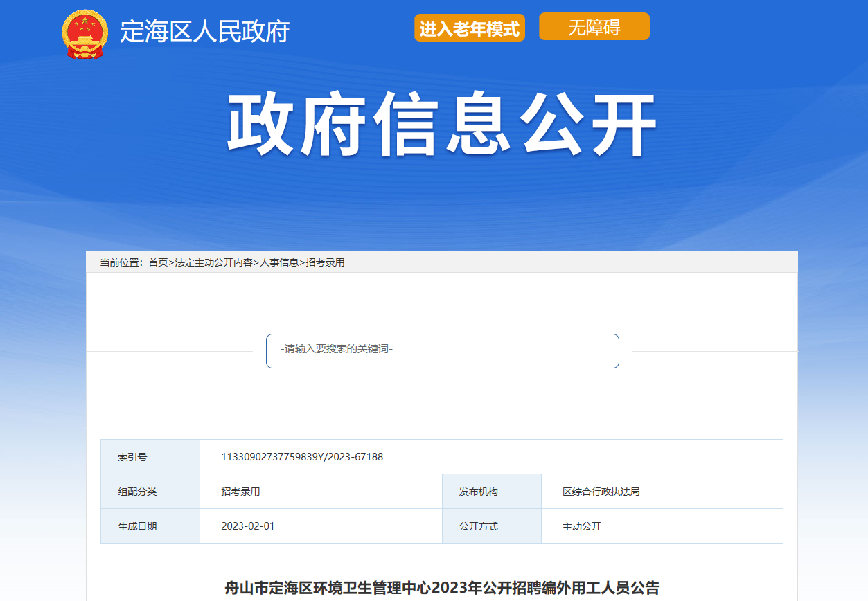Click the 主动公开 disclosure method value
The width and height of the screenshot is (868, 601).
[582, 526]
